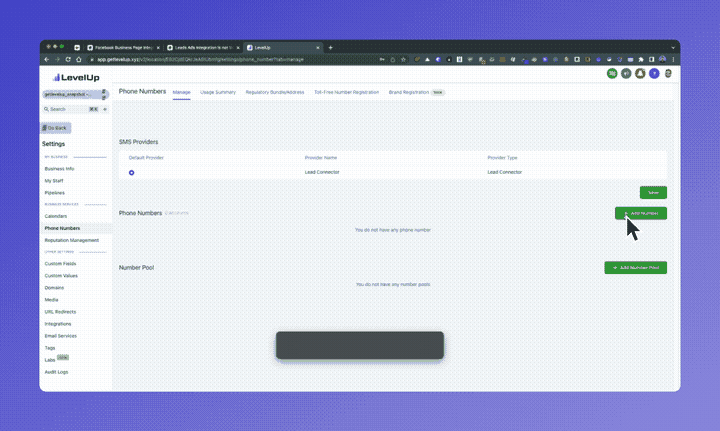Click the Add Number button
The width and height of the screenshot is (720, 431).
(x=640, y=213)
